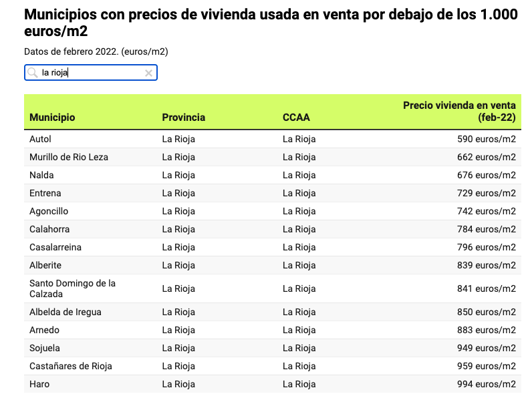Select Agoncillo in the table
532x406 pixels.
pyautogui.click(x=49, y=212)
